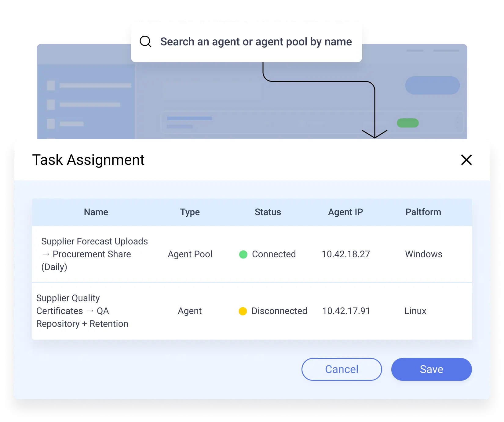Screen dimensions: 504x422
Task: Click the Agent Pool type cell
Action: tap(190, 254)
